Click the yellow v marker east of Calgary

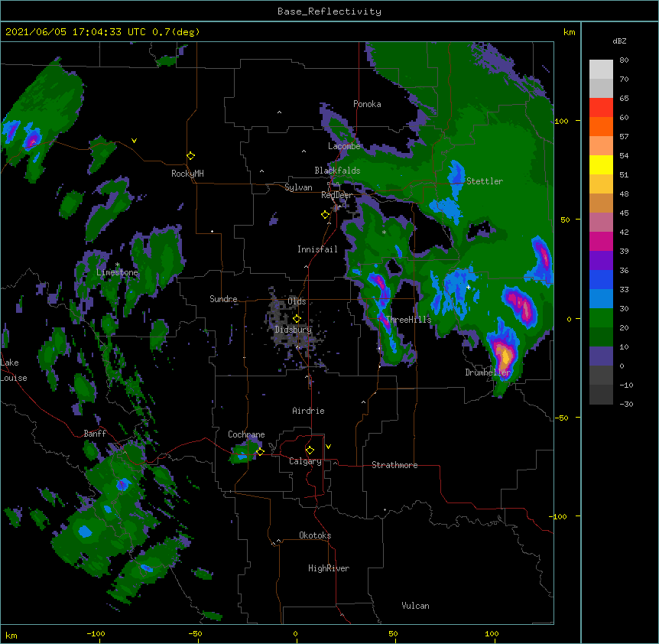pos(328,447)
